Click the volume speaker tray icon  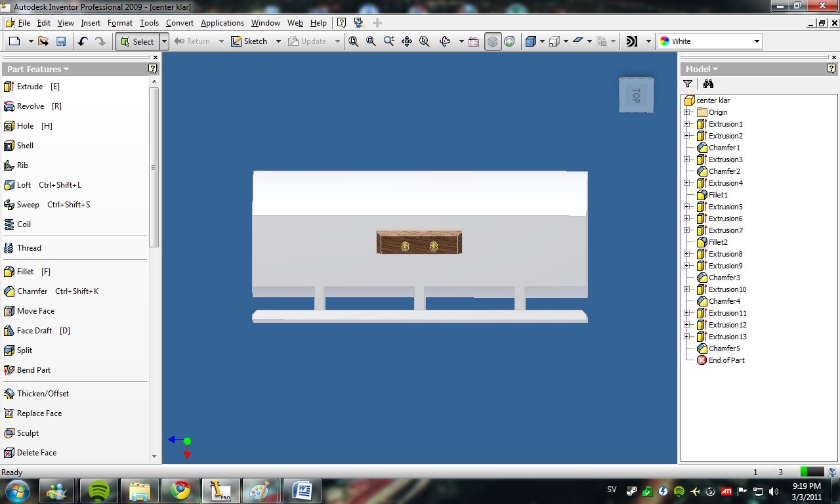point(774,491)
